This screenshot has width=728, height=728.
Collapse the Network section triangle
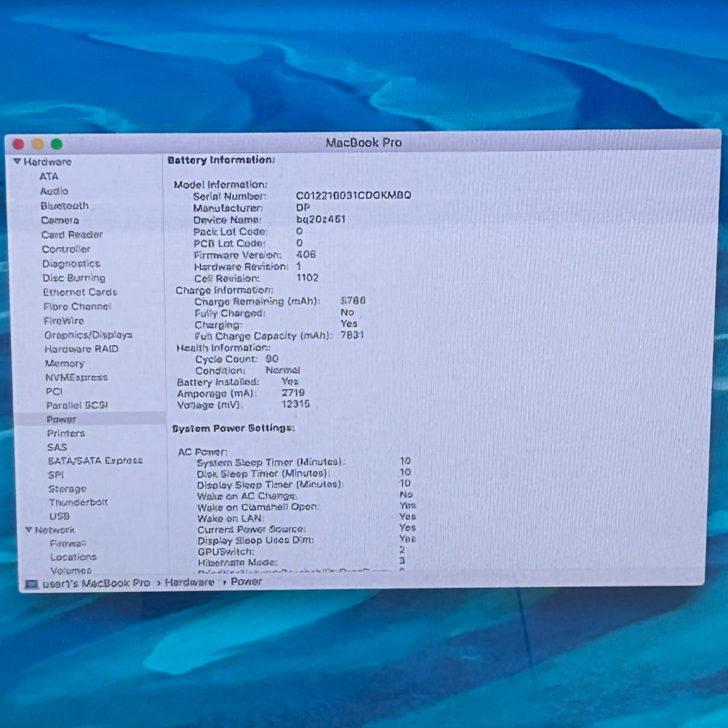click(29, 529)
